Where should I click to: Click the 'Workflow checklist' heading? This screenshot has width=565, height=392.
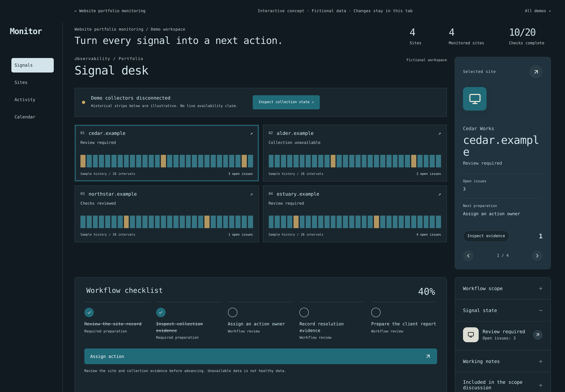(124, 290)
